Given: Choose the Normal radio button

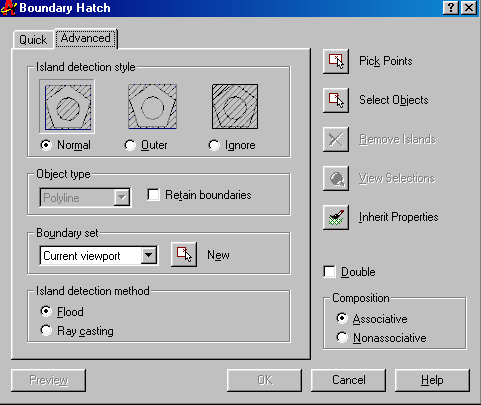Looking at the screenshot, I should [46, 145].
